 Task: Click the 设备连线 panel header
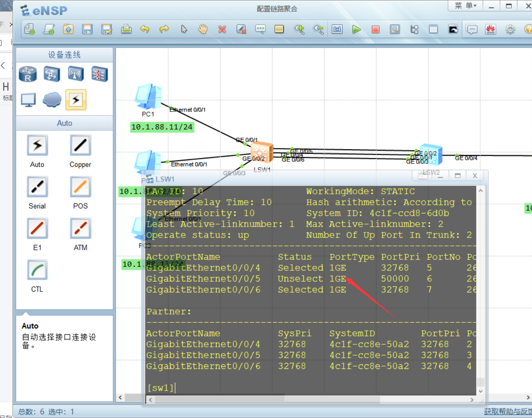tap(64, 55)
